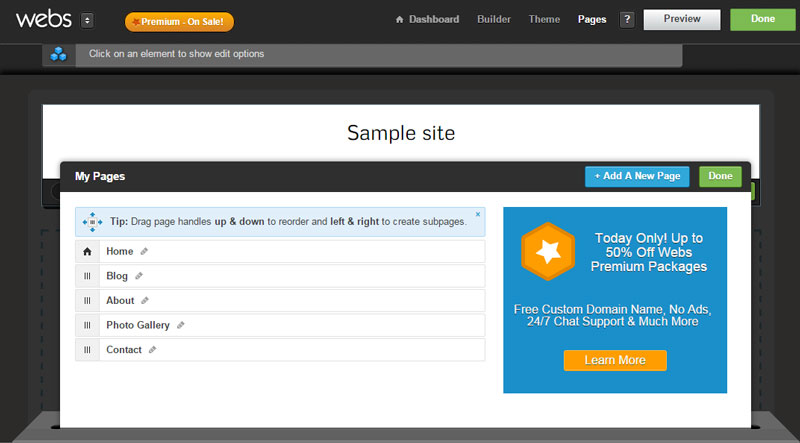The height and width of the screenshot is (443, 800).
Task: Click the Learn More button
Action: [x=615, y=360]
